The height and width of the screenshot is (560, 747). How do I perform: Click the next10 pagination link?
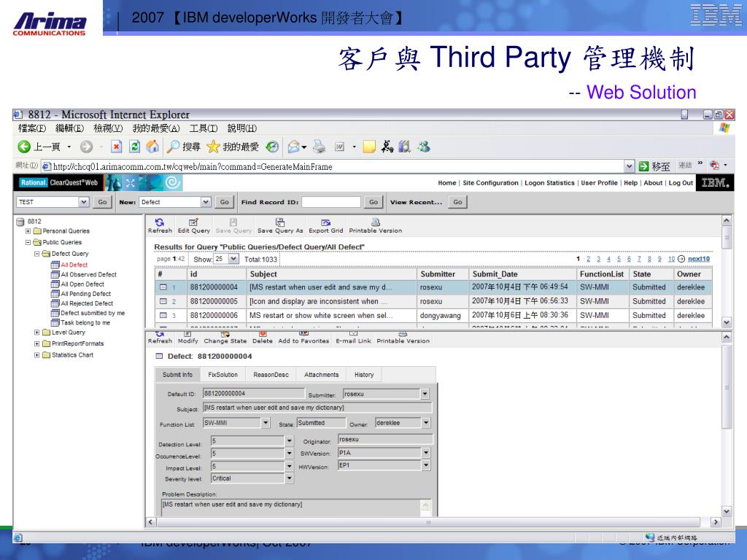click(x=698, y=259)
